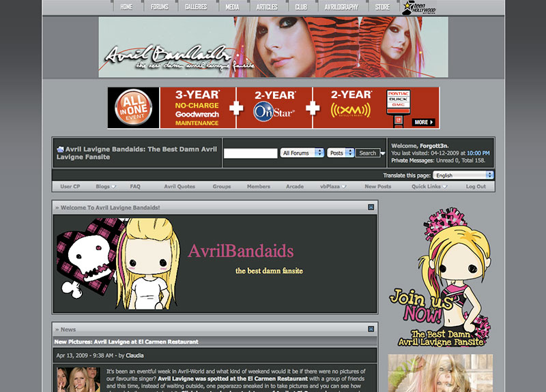546x392 pixels.
Task: Click the Teen Hollywood network logo
Action: point(419,7)
